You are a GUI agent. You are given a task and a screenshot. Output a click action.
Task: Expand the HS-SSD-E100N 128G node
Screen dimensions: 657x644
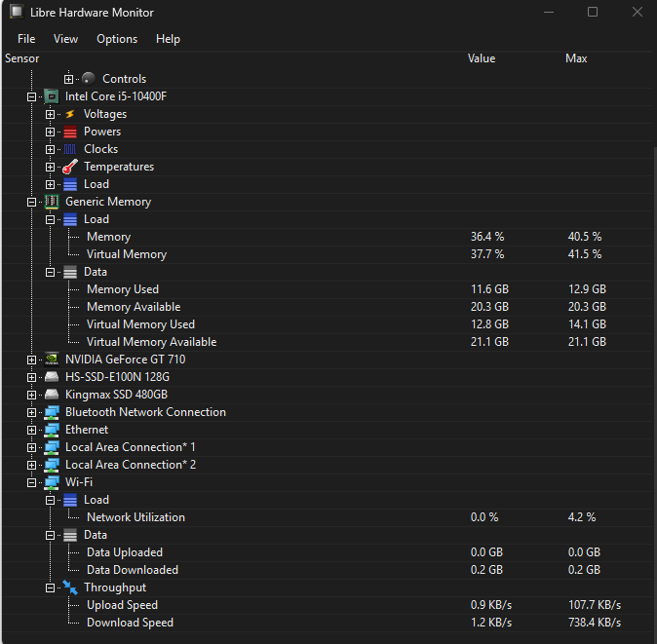click(x=31, y=378)
